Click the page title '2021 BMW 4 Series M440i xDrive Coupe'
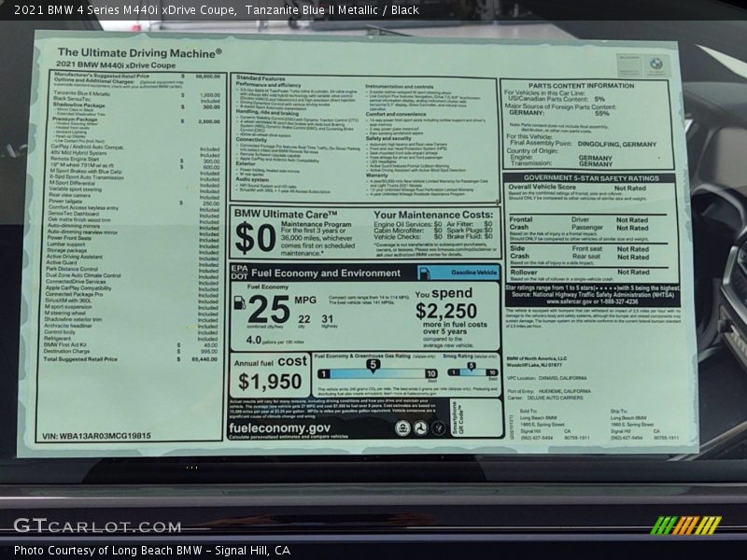747x560 pixels. pyautogui.click(x=125, y=10)
